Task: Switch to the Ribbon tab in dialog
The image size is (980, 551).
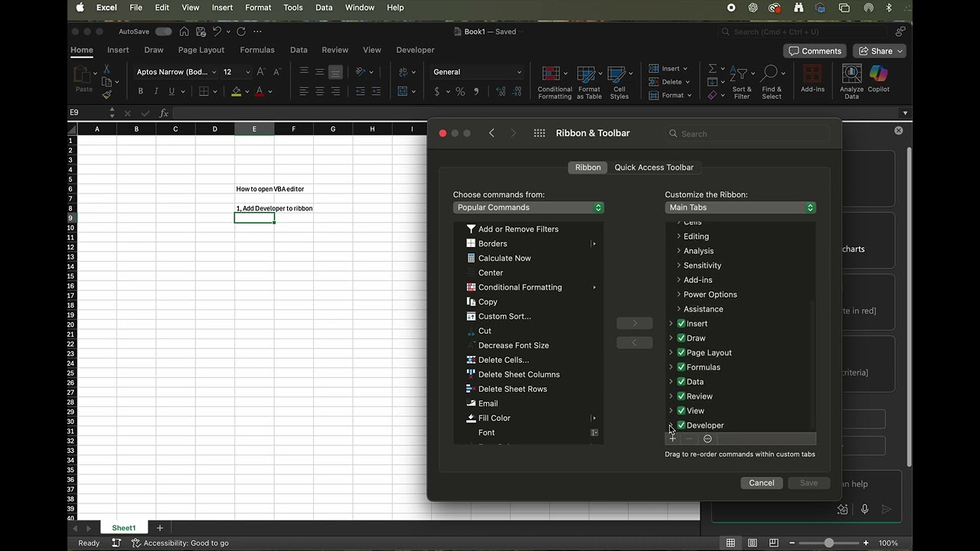Action: tap(588, 168)
